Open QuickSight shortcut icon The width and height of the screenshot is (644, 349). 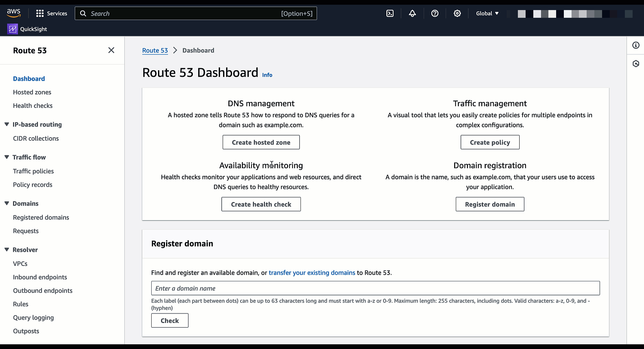coord(12,29)
